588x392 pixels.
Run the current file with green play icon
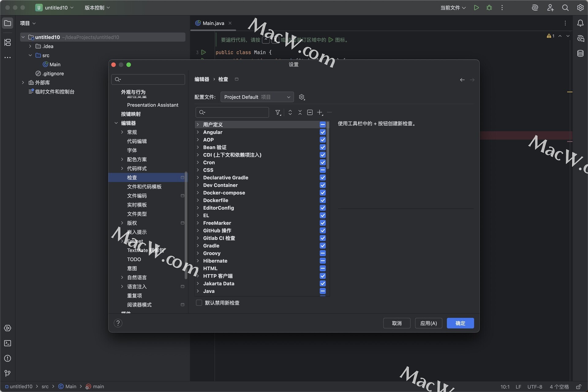pos(476,8)
